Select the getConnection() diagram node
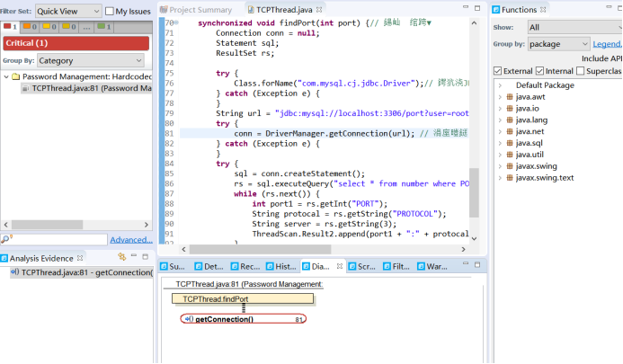Image resolution: width=623 pixels, height=364 pixels. (243, 319)
